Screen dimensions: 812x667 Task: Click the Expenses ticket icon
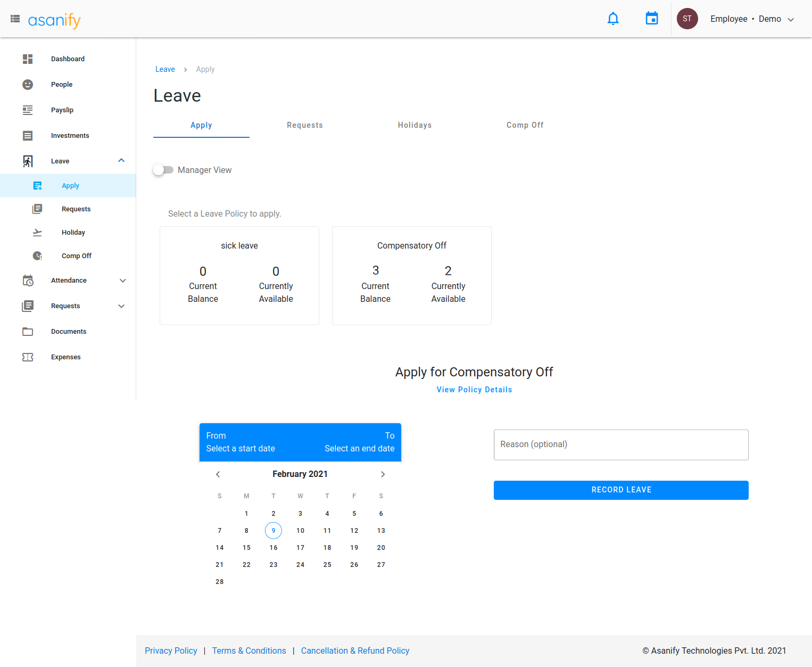(28, 357)
